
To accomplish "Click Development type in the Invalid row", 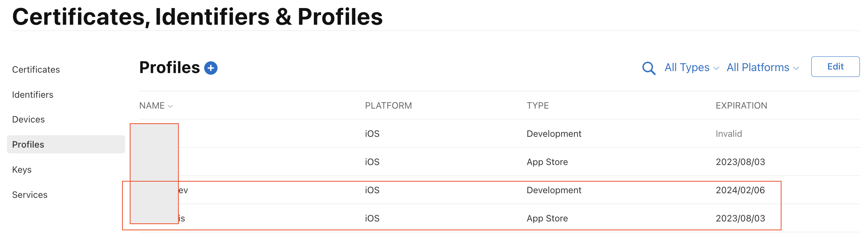I will click(x=554, y=134).
